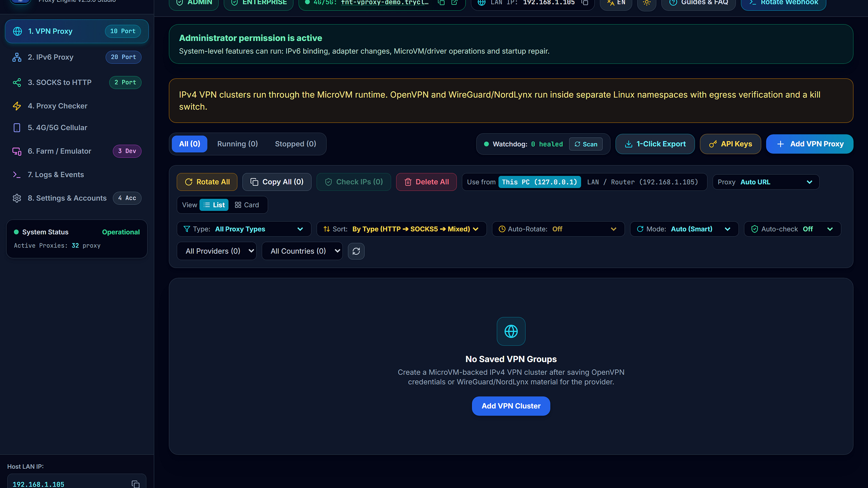Copy the 4G/5G tunnel URL

pyautogui.click(x=441, y=3)
